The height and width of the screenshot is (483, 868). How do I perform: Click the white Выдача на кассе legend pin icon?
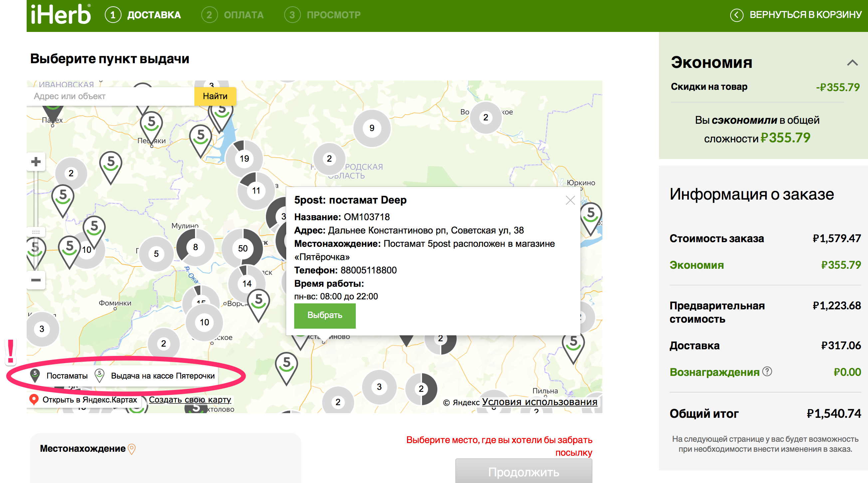(100, 376)
